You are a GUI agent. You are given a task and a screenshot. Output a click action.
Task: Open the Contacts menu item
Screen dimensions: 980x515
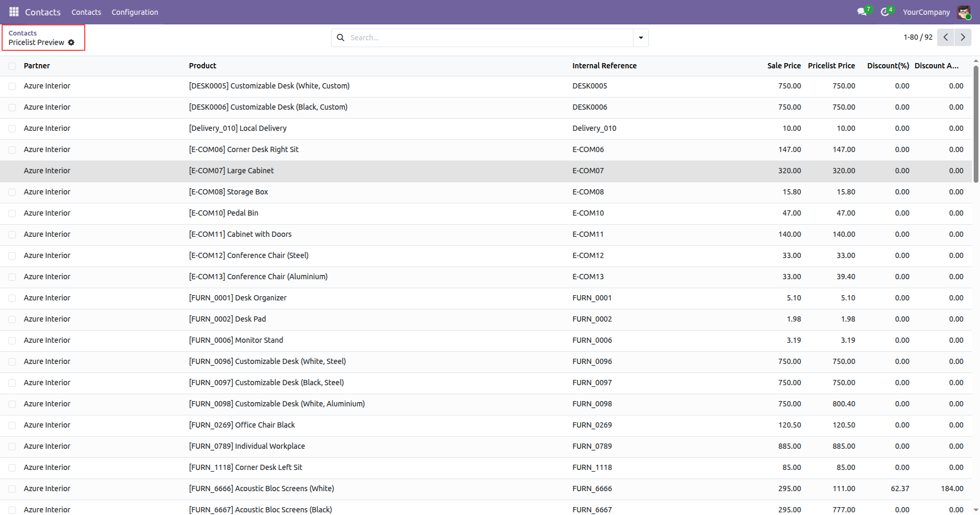86,12
